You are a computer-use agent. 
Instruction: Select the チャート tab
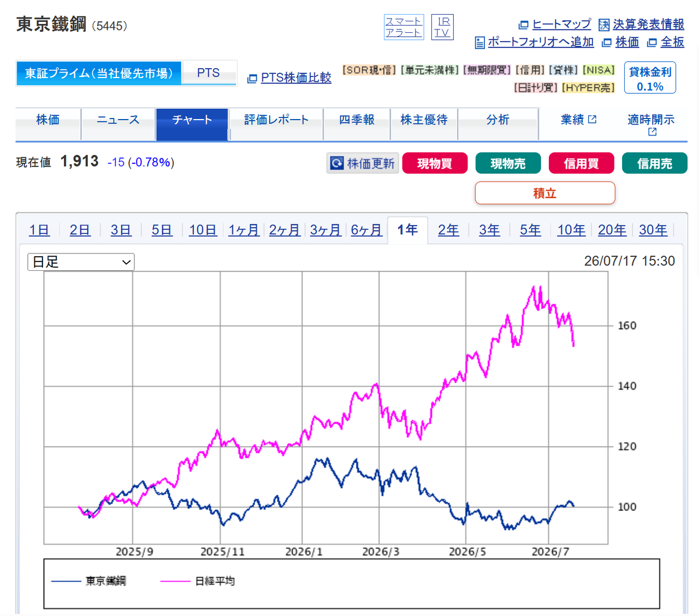[x=192, y=124]
